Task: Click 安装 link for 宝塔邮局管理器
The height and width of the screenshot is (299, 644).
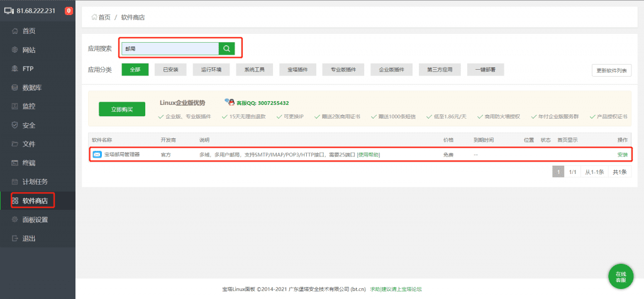Action: click(622, 154)
